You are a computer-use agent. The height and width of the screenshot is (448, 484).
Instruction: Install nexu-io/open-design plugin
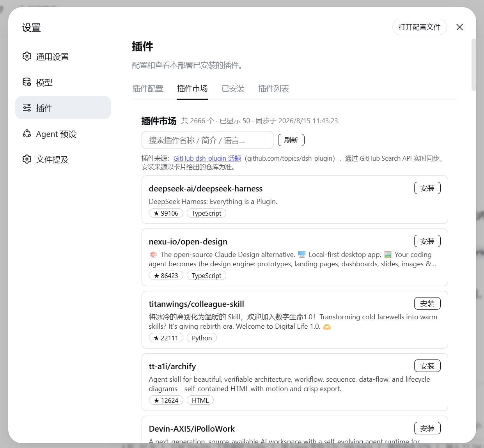coord(427,241)
